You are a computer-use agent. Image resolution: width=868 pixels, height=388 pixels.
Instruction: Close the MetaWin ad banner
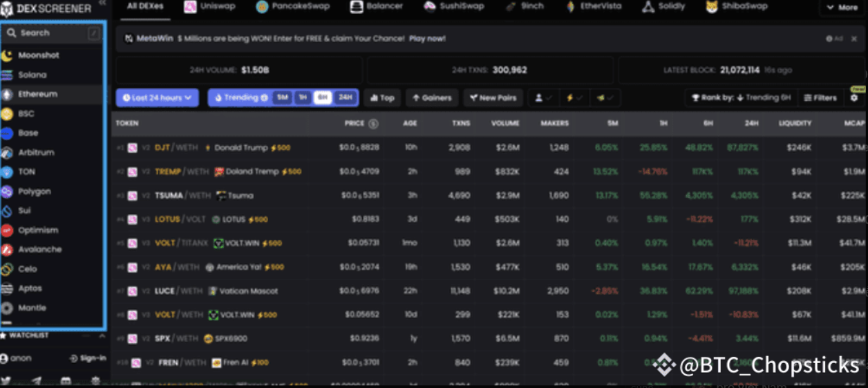coord(854,39)
